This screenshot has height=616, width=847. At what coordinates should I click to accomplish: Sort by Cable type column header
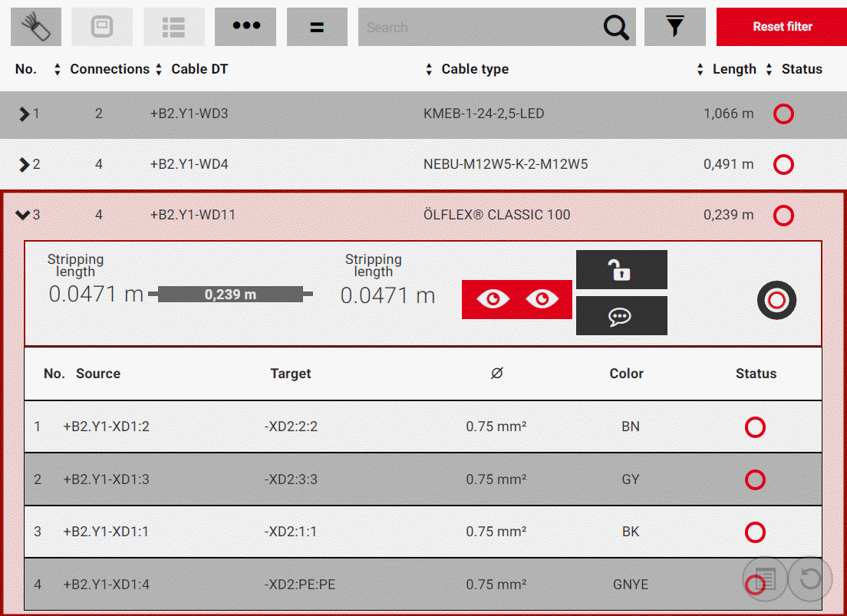click(x=474, y=69)
